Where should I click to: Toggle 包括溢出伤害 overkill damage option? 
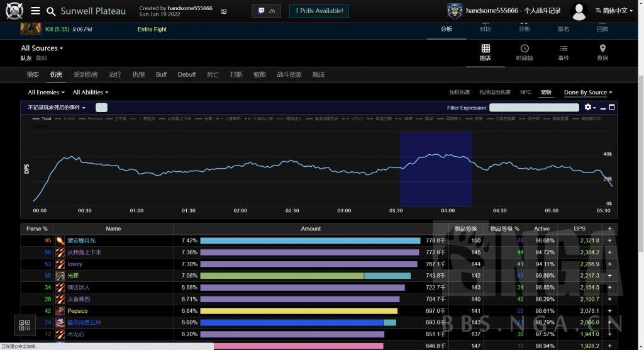pos(494,93)
